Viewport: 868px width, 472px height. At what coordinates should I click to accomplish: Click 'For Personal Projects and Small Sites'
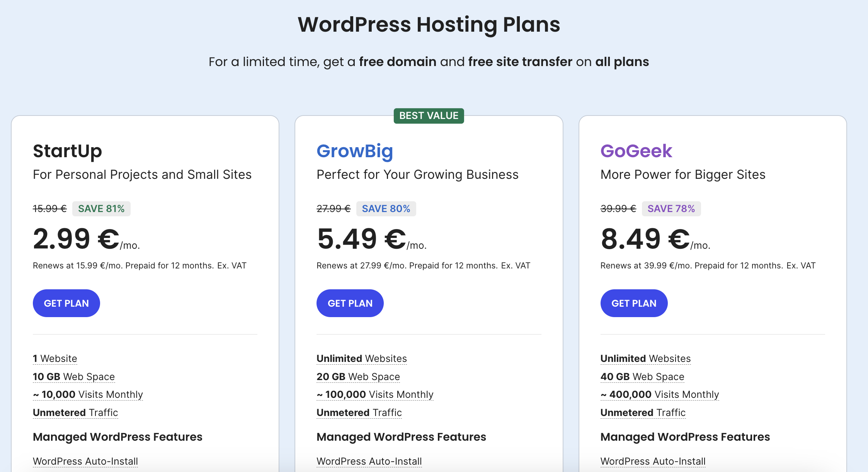point(142,175)
